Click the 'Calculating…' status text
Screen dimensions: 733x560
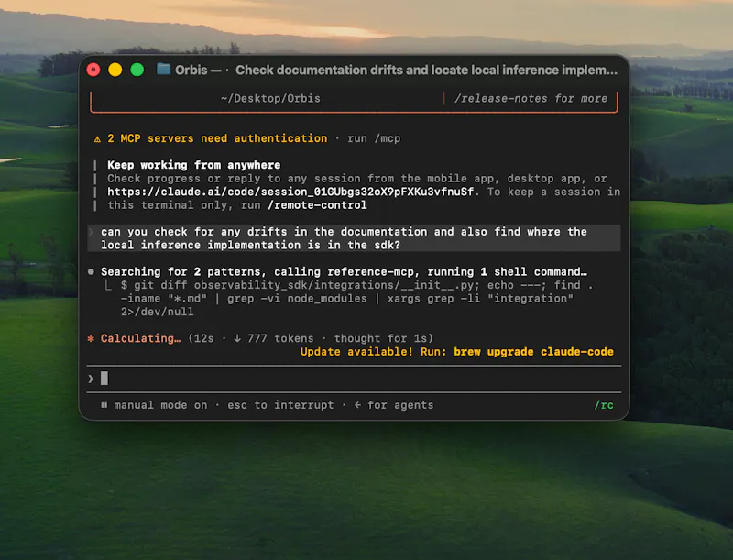click(140, 338)
